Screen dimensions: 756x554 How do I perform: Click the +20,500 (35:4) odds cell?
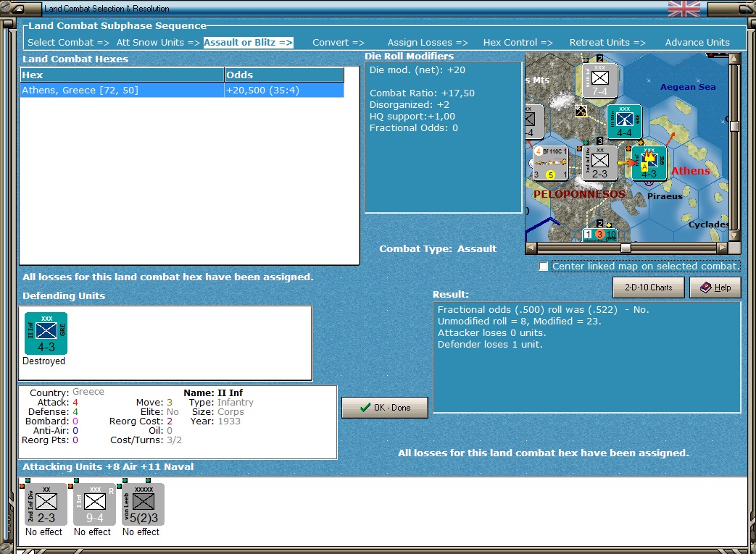(284, 90)
